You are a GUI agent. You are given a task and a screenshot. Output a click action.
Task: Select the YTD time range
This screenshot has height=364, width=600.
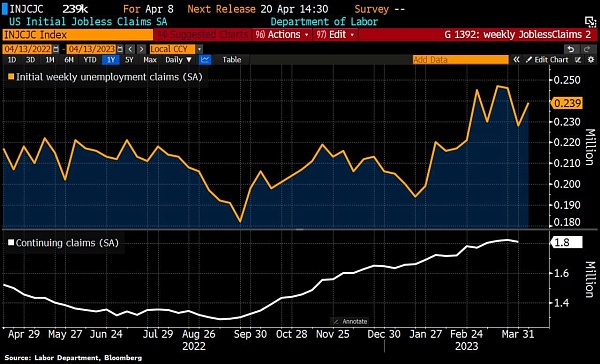(x=90, y=60)
